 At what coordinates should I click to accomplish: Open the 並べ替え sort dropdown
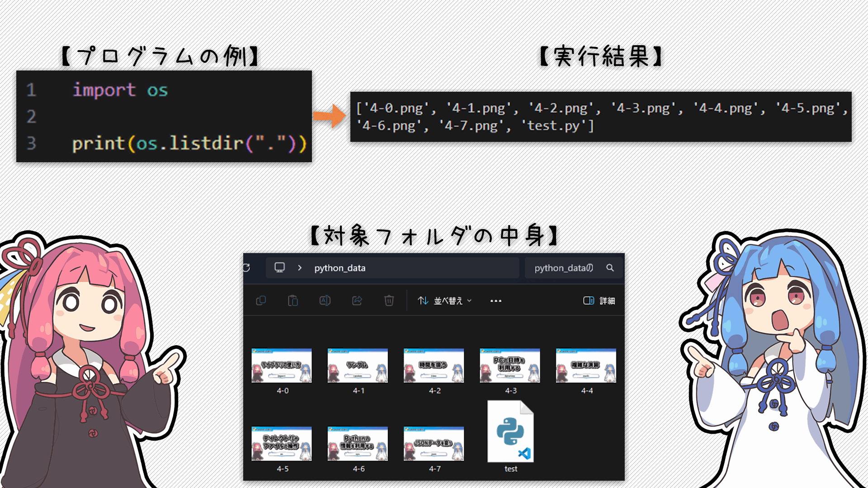coord(445,300)
